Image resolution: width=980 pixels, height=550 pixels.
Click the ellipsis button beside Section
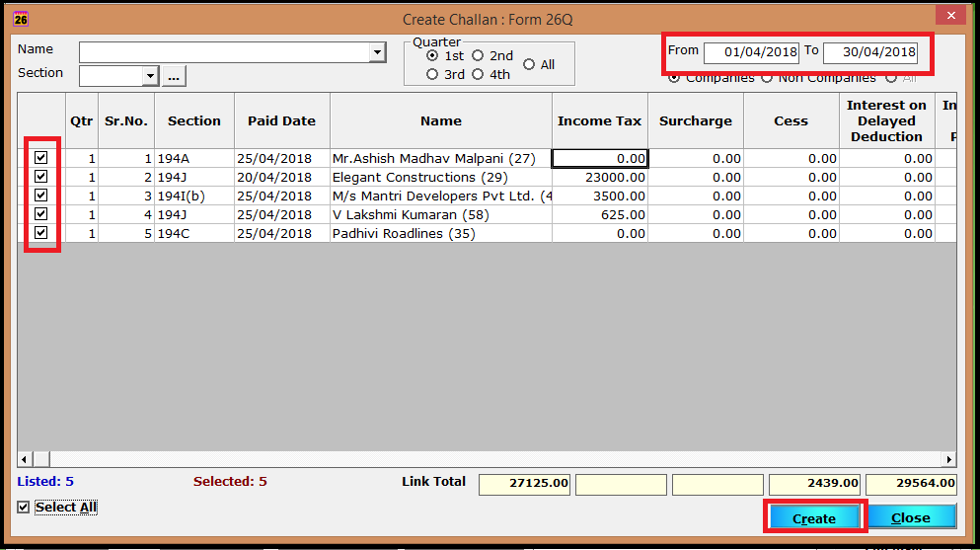[174, 76]
